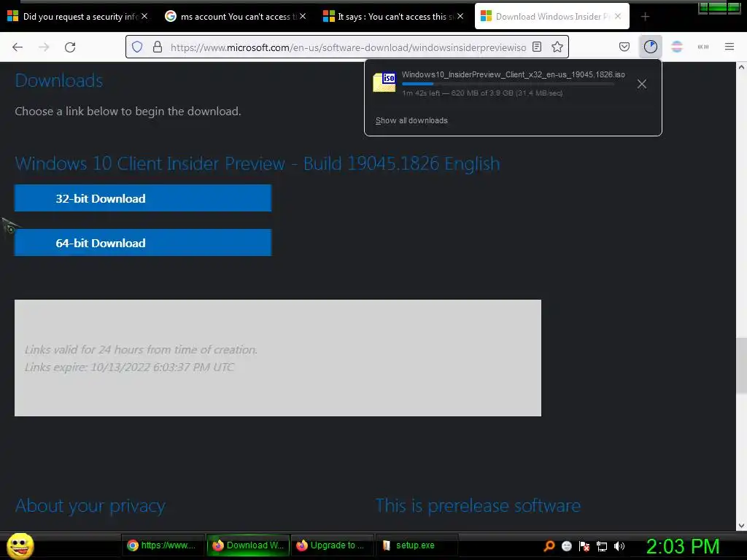
Task: Open the overflow toolbar icon beside the menu
Action: (703, 47)
